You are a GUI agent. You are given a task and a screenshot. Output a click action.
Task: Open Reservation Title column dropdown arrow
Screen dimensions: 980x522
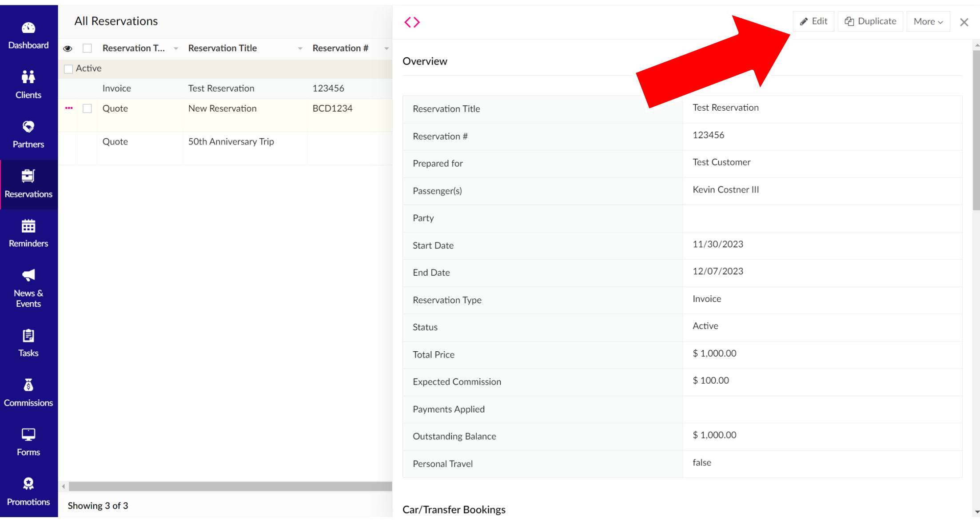pyautogui.click(x=300, y=48)
